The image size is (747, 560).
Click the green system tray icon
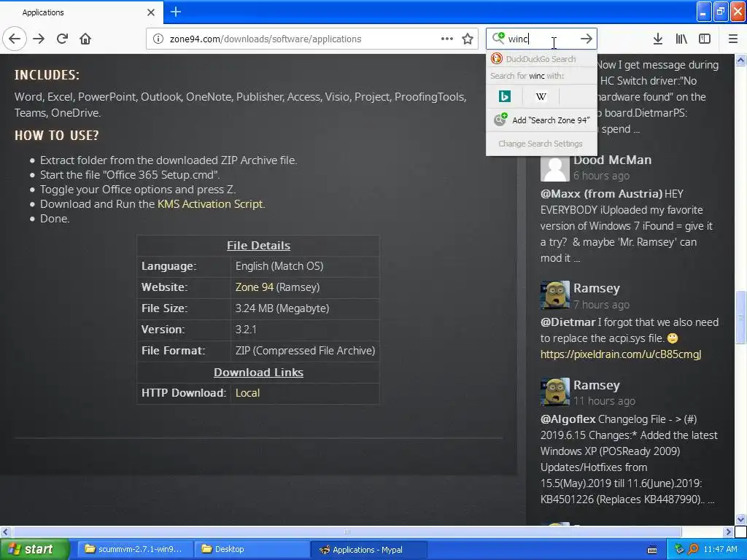(679, 549)
